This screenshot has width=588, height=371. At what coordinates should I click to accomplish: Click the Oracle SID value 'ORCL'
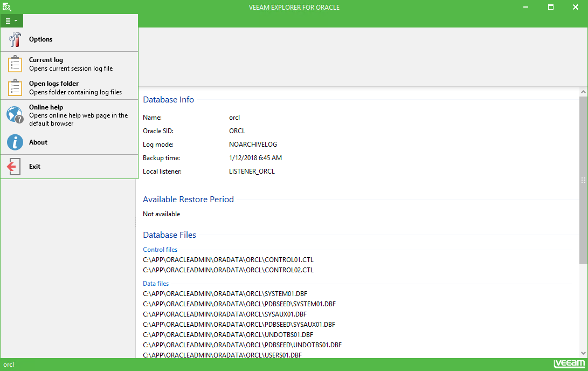tap(237, 131)
